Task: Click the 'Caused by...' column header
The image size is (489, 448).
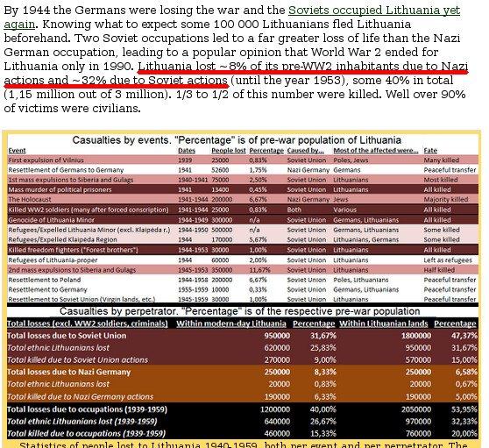Action: point(306,151)
